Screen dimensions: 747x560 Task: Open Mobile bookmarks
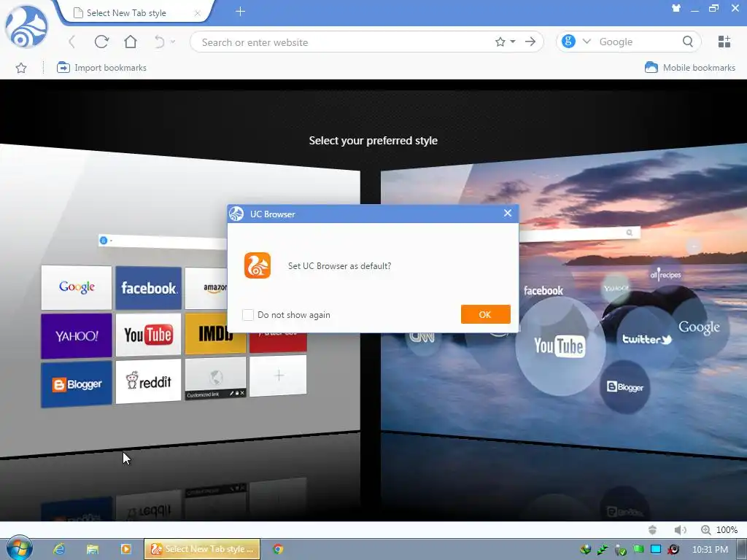pos(690,68)
